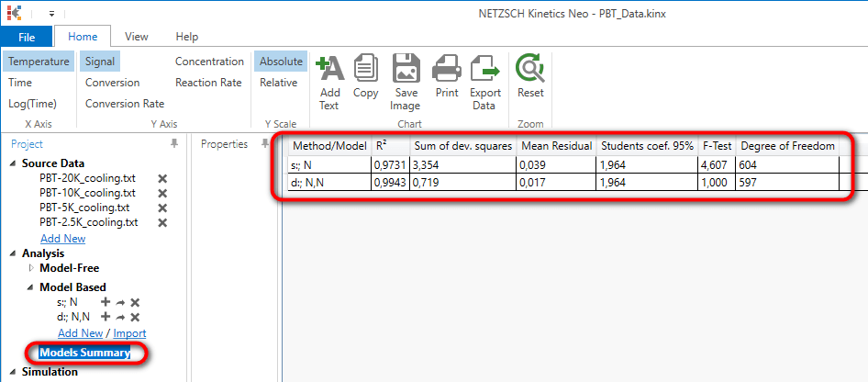The image size is (868, 382).
Task: Set Y axis to Conversion Rate
Action: pyautogui.click(x=125, y=104)
